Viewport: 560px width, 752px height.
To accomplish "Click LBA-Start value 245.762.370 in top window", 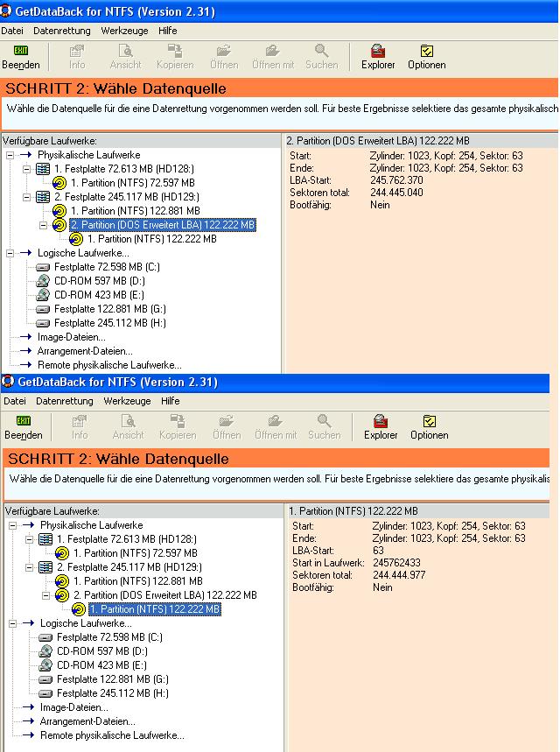I will click(x=396, y=180).
